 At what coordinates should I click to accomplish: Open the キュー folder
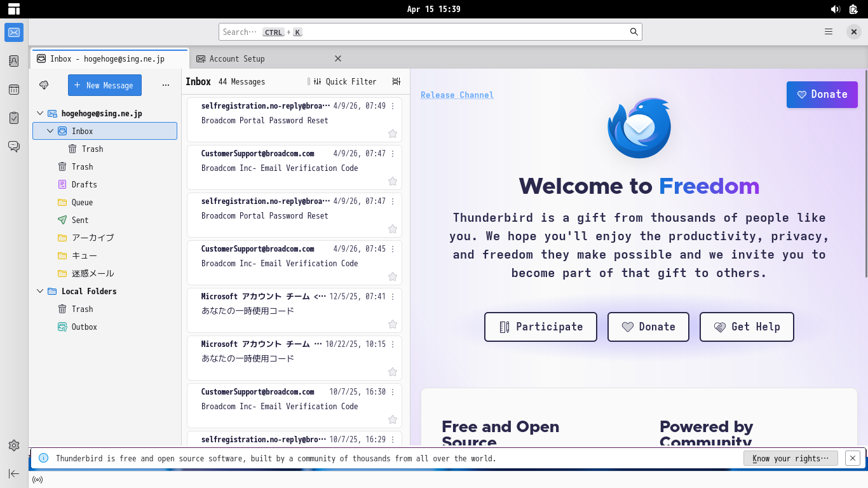[105, 255]
